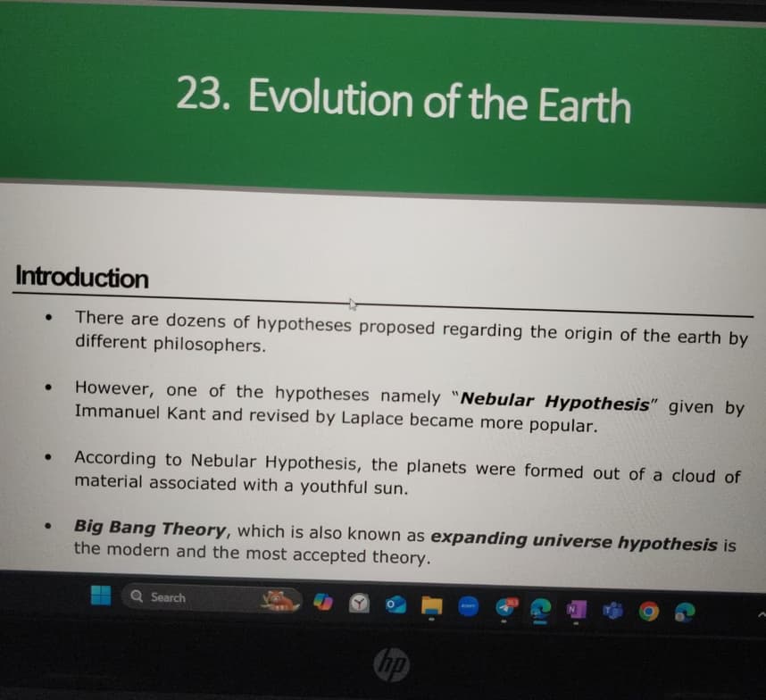The height and width of the screenshot is (700, 766).
Task: Open the Start menu
Action: 101,598
